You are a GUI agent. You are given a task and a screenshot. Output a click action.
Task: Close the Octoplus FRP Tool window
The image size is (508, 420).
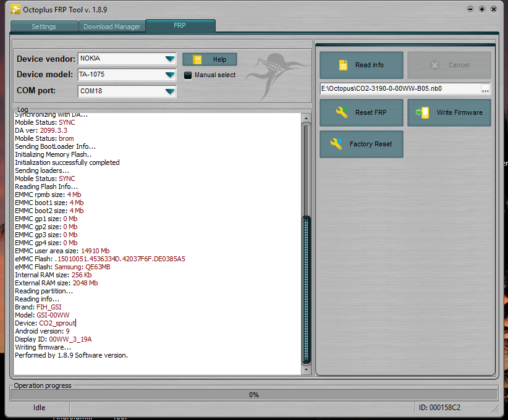click(x=493, y=9)
